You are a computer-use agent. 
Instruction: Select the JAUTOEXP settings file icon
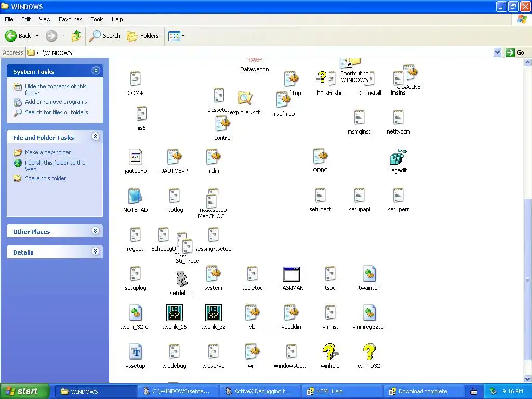click(175, 157)
